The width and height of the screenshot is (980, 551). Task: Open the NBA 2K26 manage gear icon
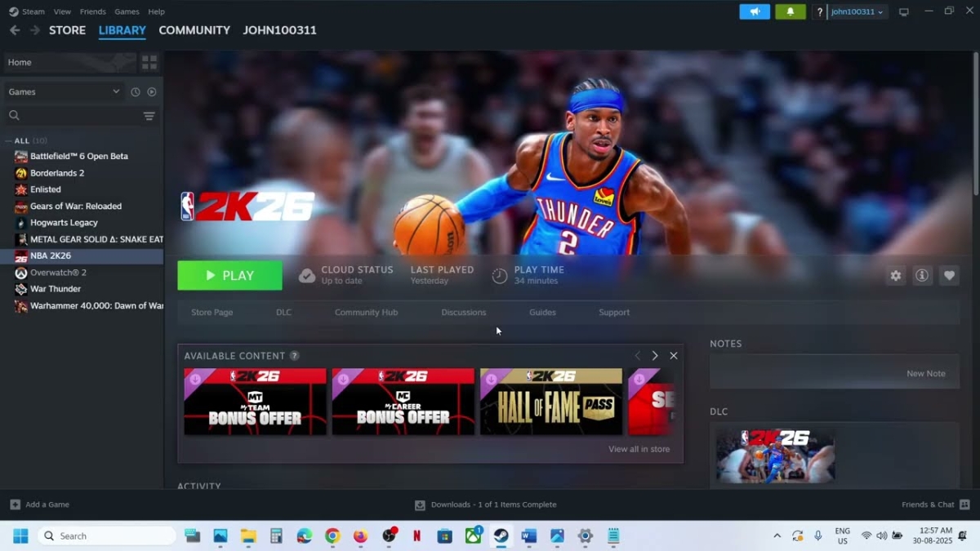(x=896, y=276)
